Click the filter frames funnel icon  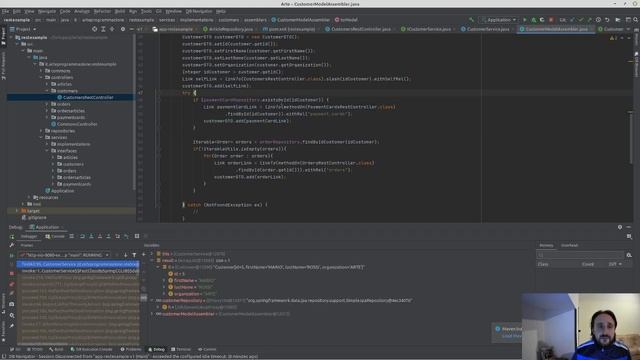coord(134,255)
